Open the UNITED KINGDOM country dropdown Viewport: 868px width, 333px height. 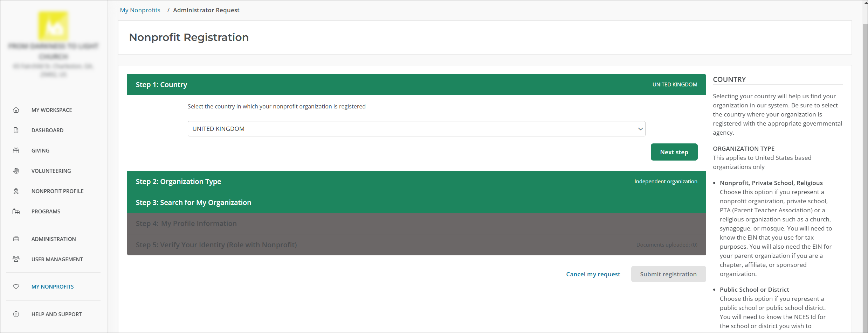click(x=416, y=129)
